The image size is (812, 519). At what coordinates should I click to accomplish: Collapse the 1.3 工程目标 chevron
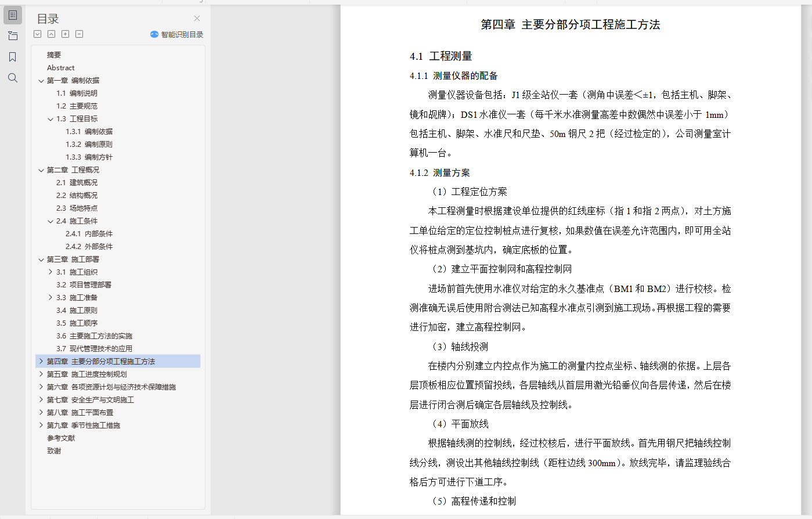[x=50, y=119]
